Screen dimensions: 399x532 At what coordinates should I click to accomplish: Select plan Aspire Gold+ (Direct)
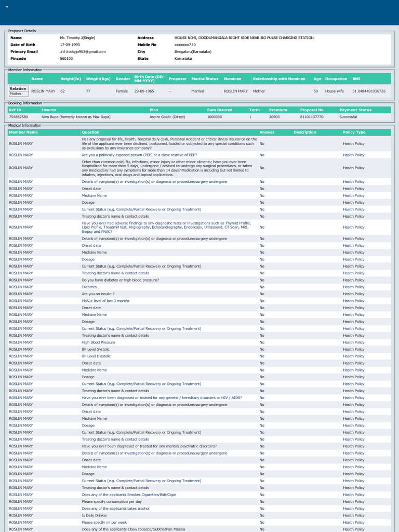point(167,117)
